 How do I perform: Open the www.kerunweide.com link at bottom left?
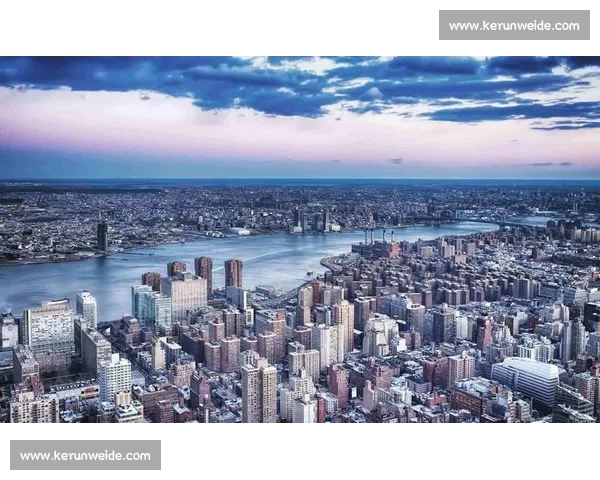pyautogui.click(x=87, y=456)
